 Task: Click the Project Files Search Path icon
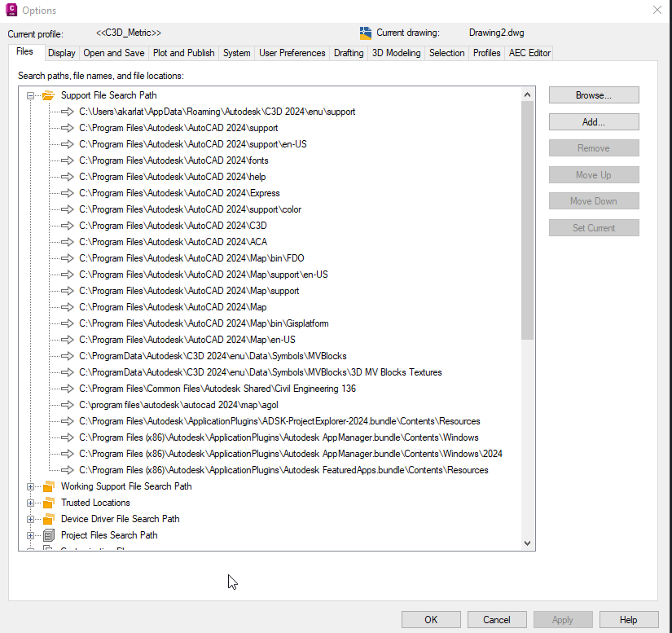tap(49, 535)
